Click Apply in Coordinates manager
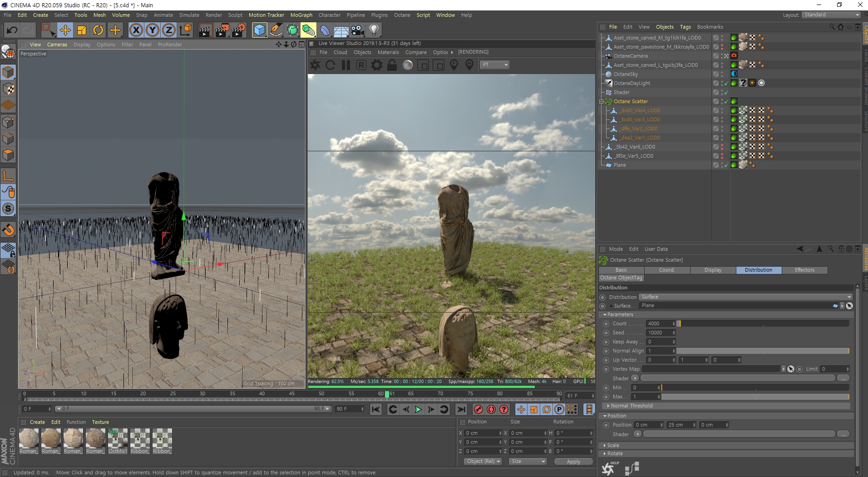 [573, 462]
